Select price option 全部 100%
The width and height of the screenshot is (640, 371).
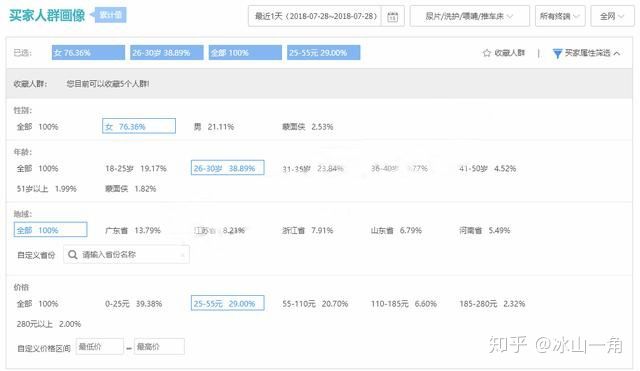pyautogui.click(x=37, y=304)
